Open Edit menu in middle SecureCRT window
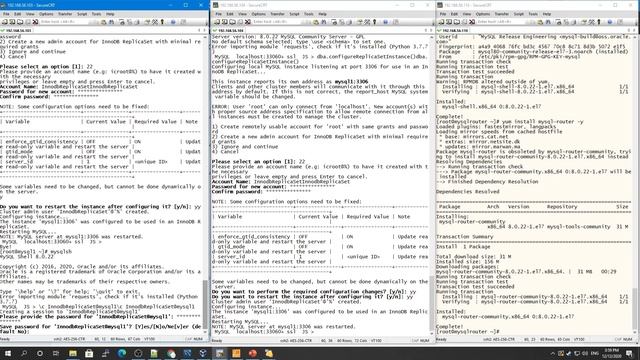The height and width of the screenshot is (360, 640). [x=230, y=14]
